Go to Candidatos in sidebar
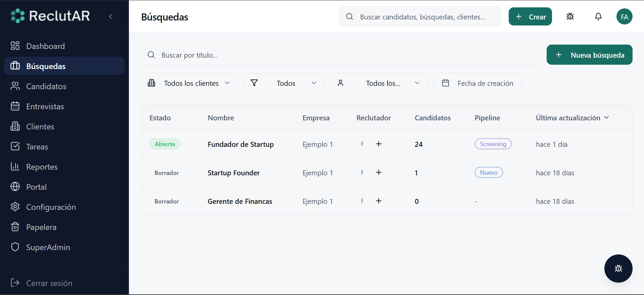Screen dimensions: 644x295 [46, 86]
